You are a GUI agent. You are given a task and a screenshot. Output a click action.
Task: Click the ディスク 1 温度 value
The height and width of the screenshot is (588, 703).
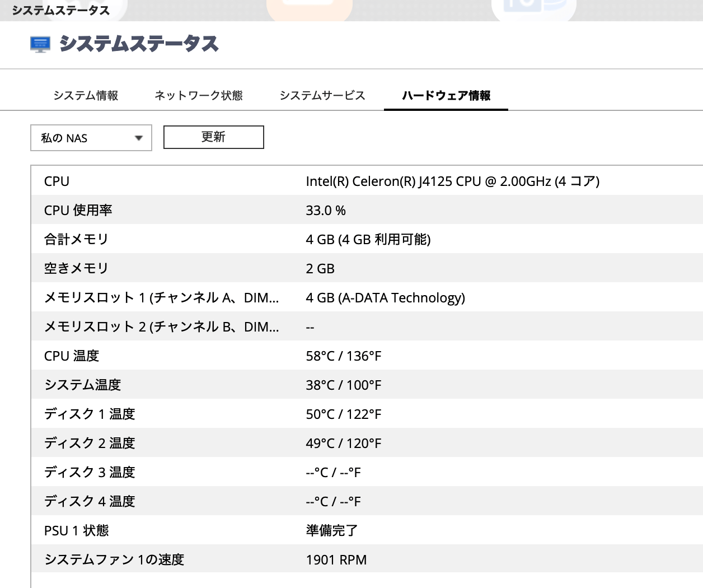coord(344,414)
